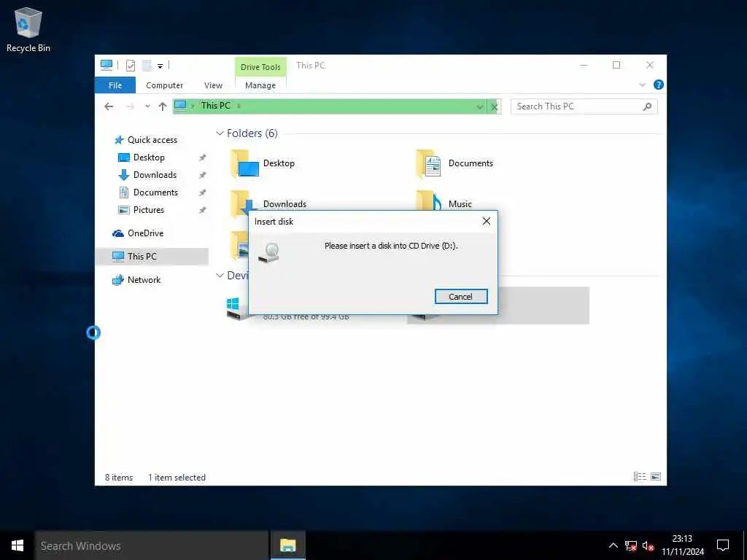Open Pictures in the navigation pane
The height and width of the screenshot is (560, 747).
tap(148, 209)
